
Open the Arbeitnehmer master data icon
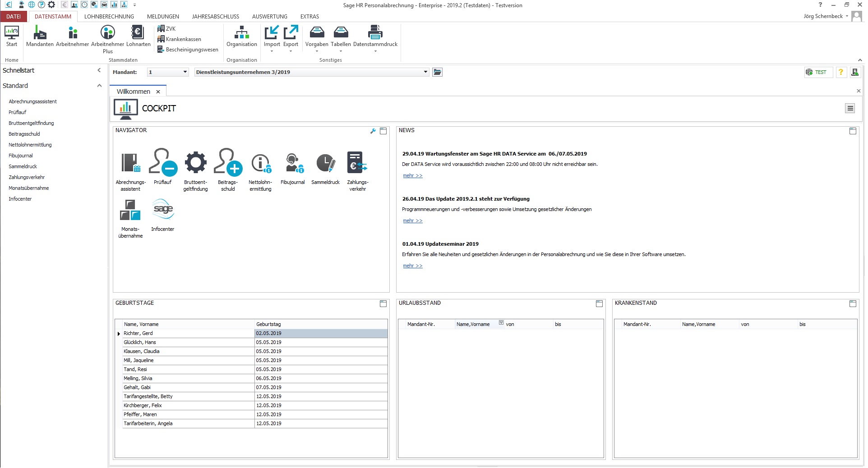point(73,36)
